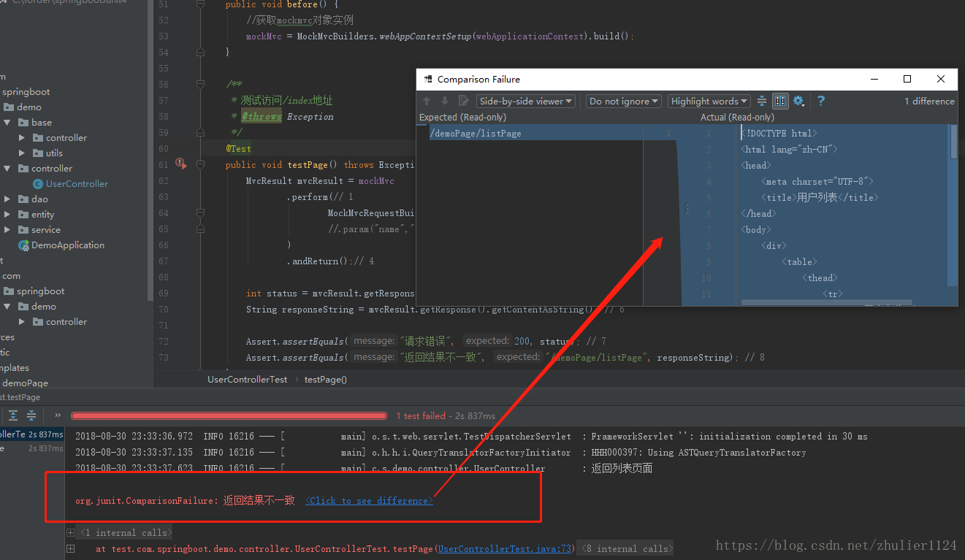Open UserControllerTest.java:73 stack trace link
The image size is (965, 560).
pyautogui.click(x=506, y=548)
